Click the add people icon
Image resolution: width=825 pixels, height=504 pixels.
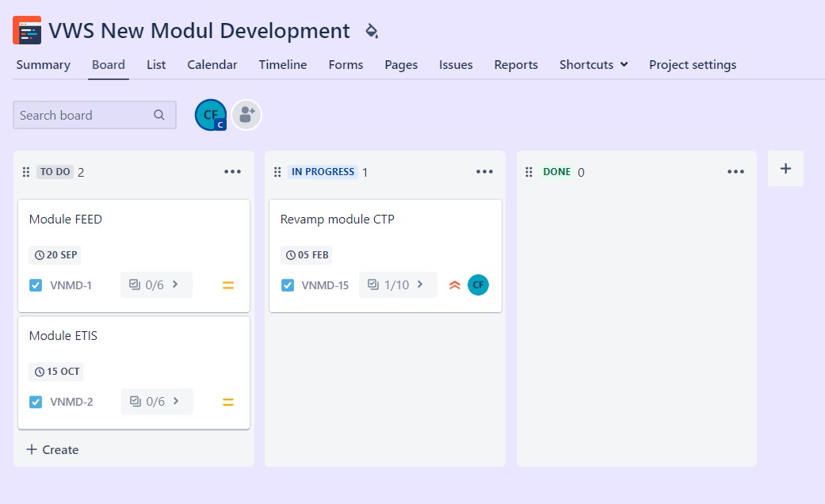point(246,115)
